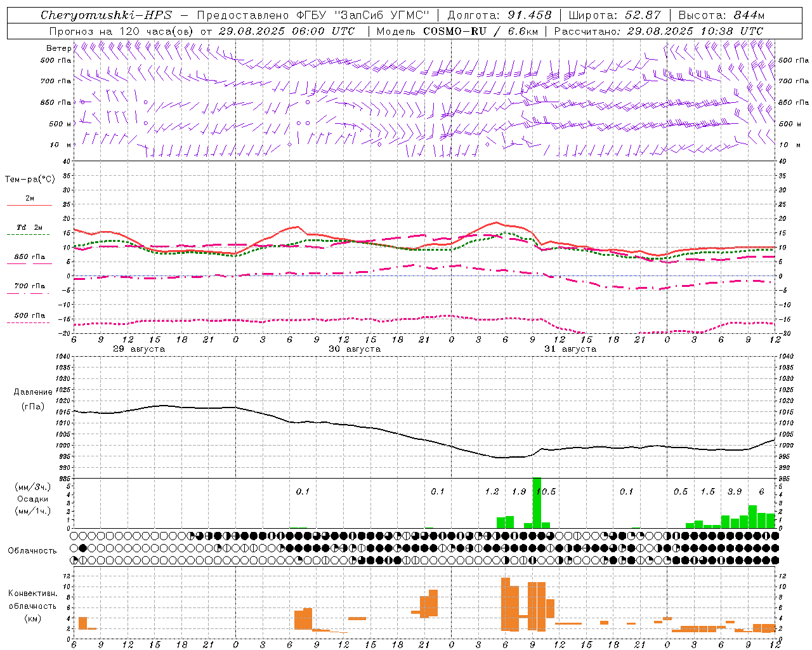Click the Тем-ра(°C) temperature axis label

coord(30,180)
